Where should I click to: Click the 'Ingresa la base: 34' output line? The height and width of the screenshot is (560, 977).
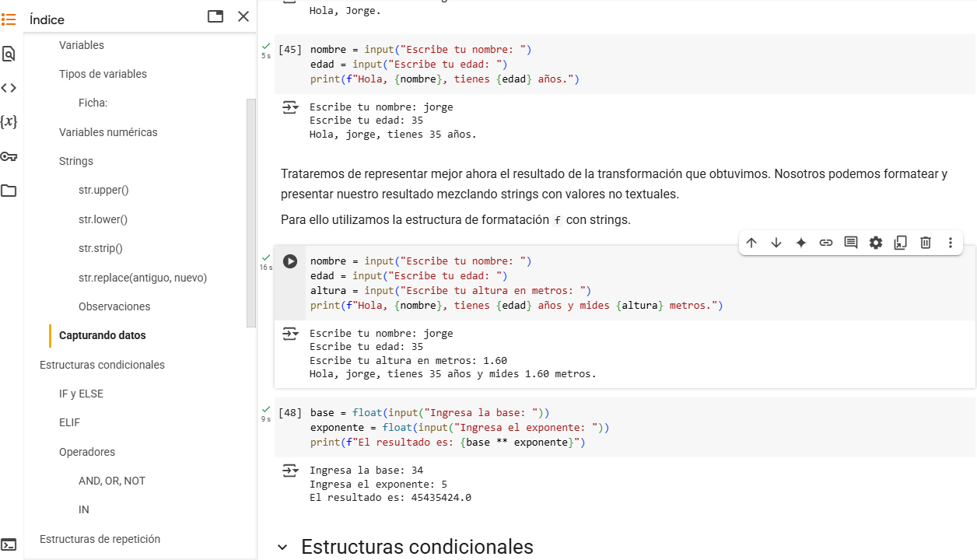(x=366, y=471)
